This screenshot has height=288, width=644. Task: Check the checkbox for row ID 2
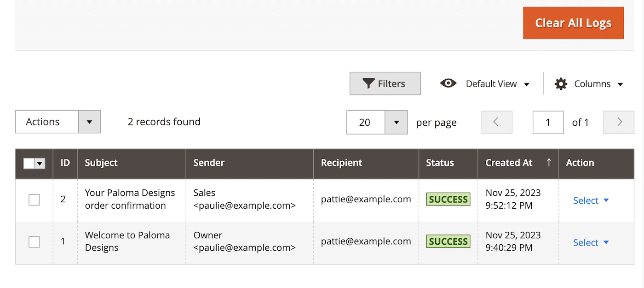tap(34, 200)
